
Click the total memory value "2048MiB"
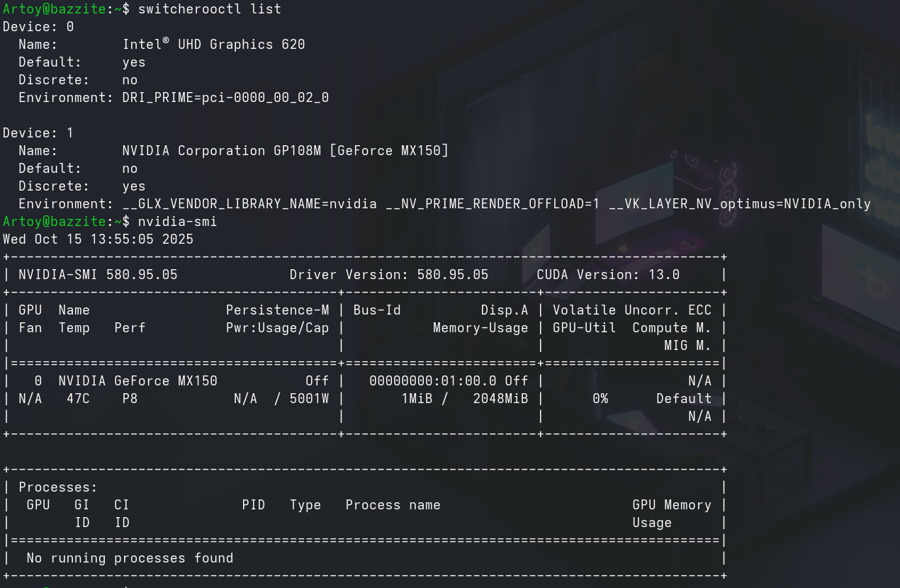pos(500,399)
